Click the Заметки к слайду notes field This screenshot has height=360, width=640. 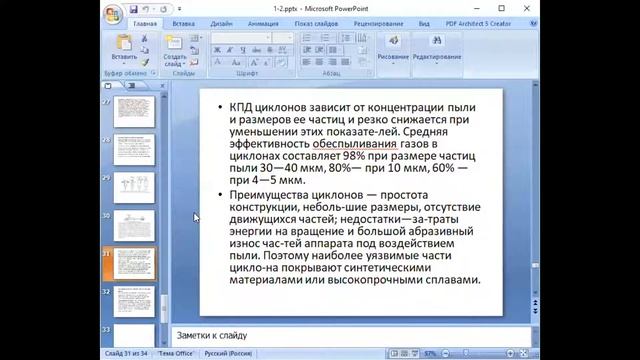pos(351,336)
